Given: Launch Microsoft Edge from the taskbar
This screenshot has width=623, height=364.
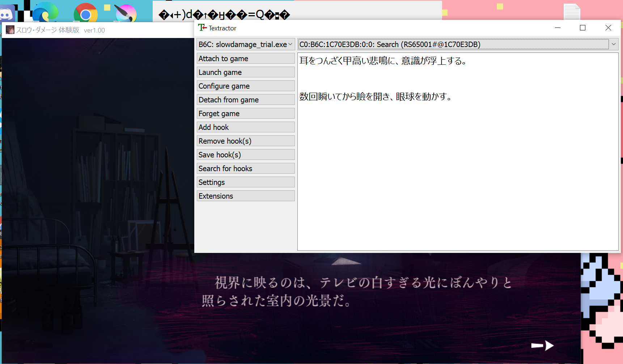Looking at the screenshot, I should pos(46,11).
